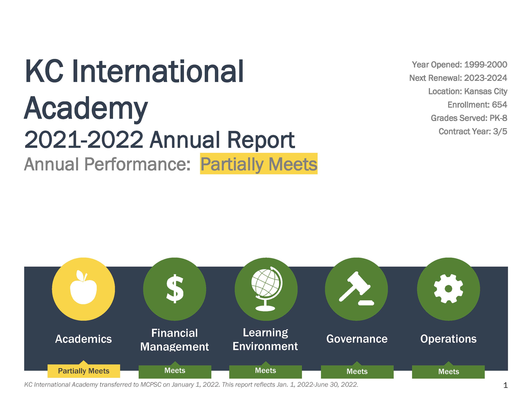Select the Academics label text
532x413 pixels.
coord(83,339)
